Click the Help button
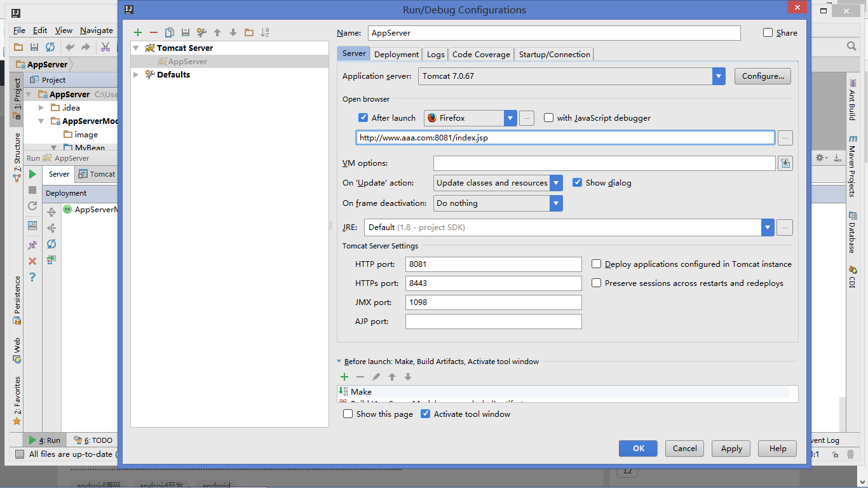The width and height of the screenshot is (868, 488). pyautogui.click(x=778, y=448)
